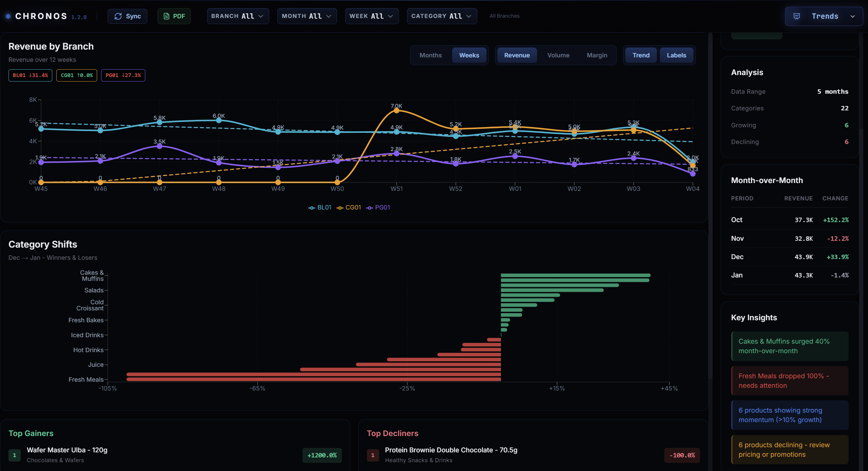Select the BL01 badge showing ↓31.4%
Viewport: 868px width, 471px height.
point(30,75)
